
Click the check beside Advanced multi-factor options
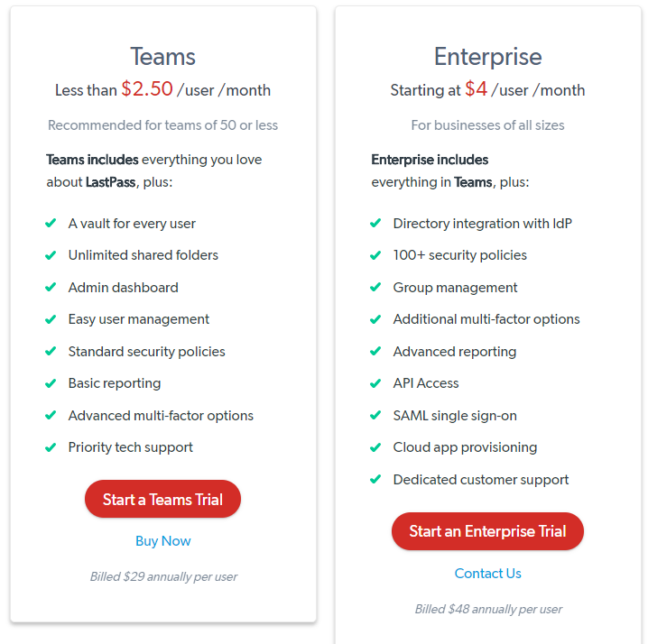click(x=51, y=416)
